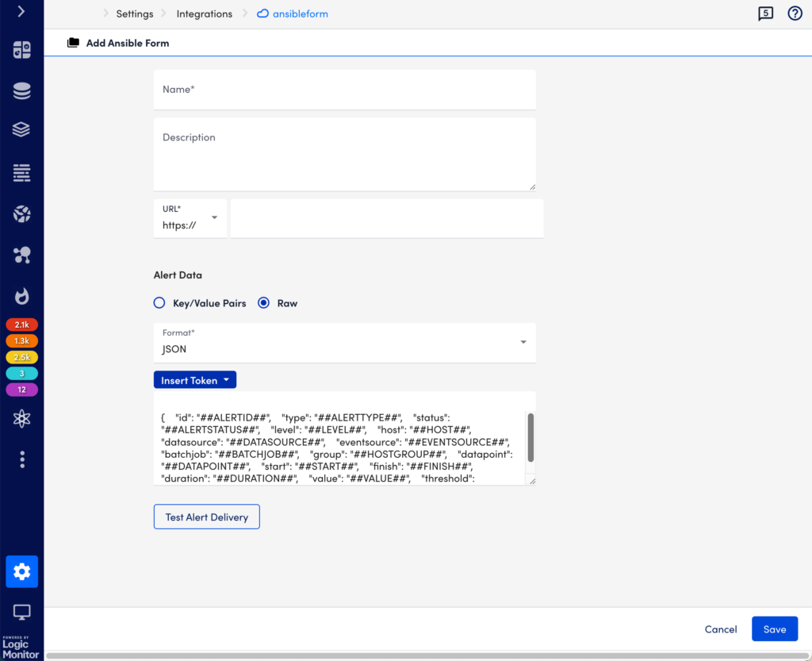
Task: Open the Alerts flame icon
Action: click(21, 296)
